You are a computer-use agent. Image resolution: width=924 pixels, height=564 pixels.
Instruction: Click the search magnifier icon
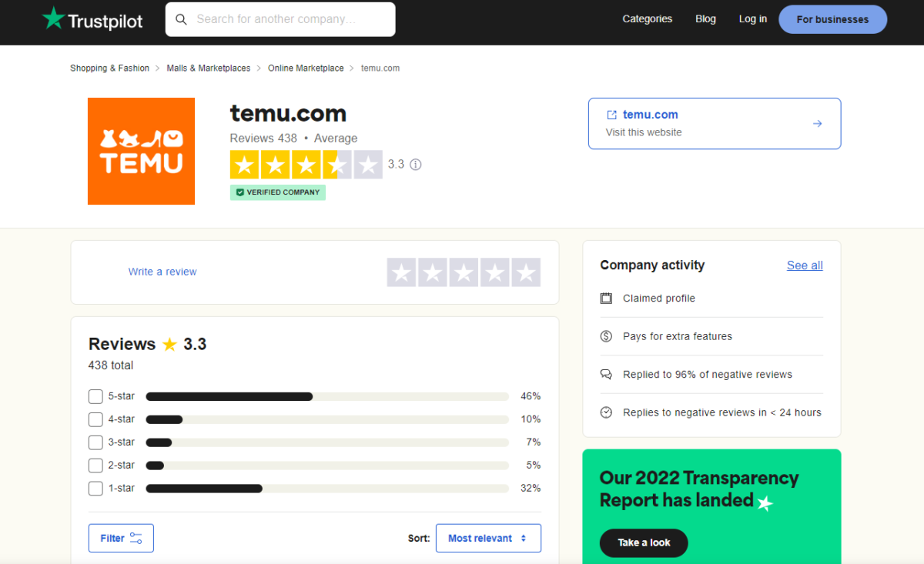[182, 18]
